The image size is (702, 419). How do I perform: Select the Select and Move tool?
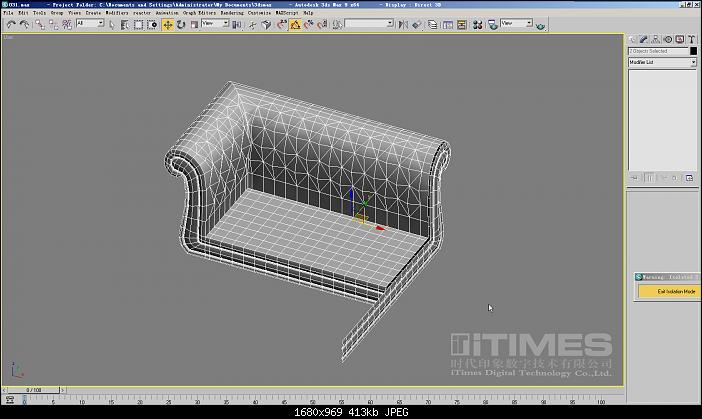168,24
